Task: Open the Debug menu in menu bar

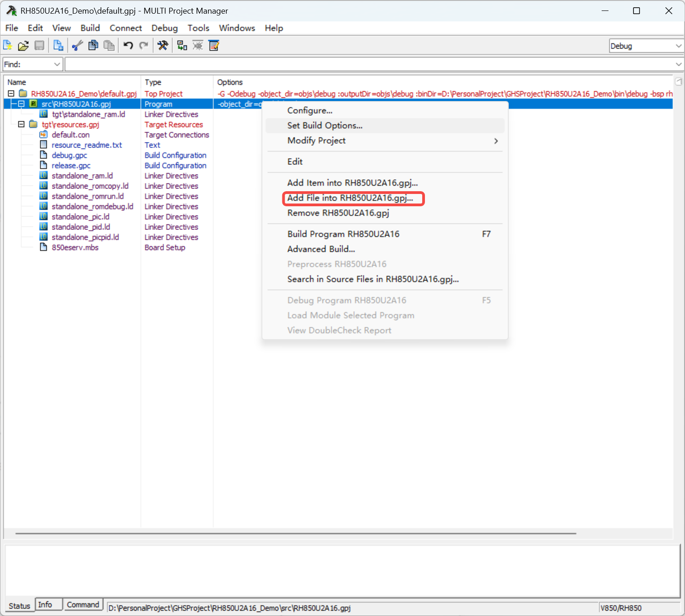Action: coord(164,28)
